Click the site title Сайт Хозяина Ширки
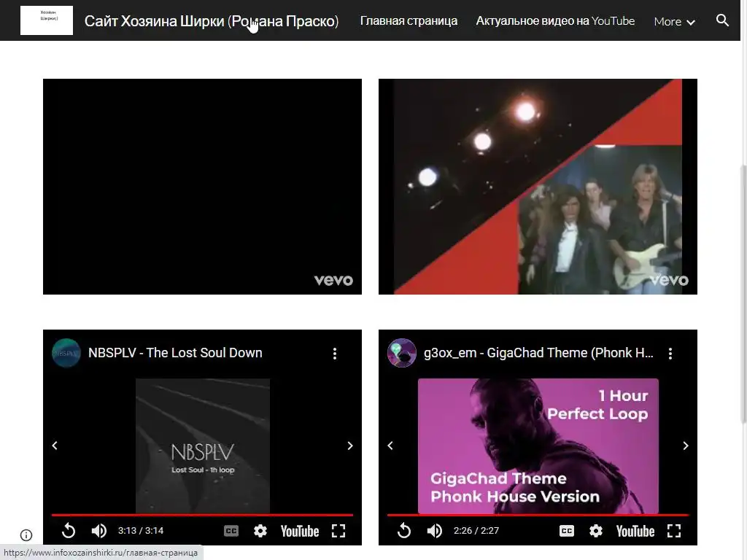The image size is (747, 560). coord(212,21)
